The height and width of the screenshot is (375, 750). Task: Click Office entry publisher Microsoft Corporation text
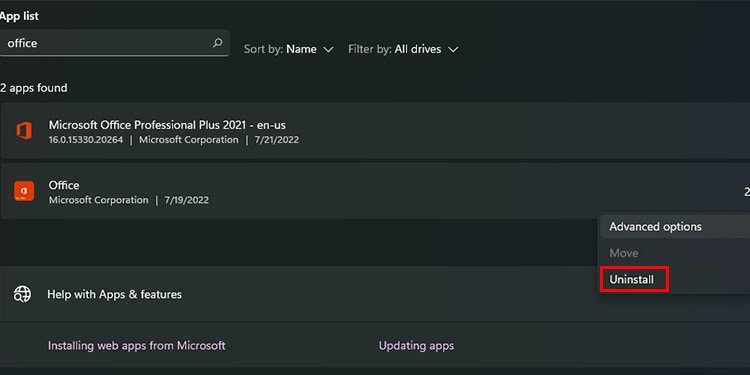pyautogui.click(x=99, y=200)
